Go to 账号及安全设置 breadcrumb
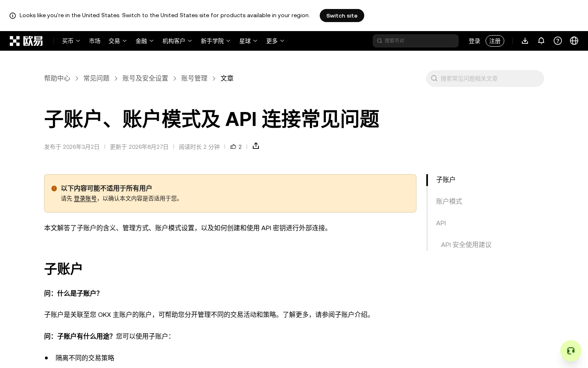This screenshot has width=588, height=368. pos(145,78)
